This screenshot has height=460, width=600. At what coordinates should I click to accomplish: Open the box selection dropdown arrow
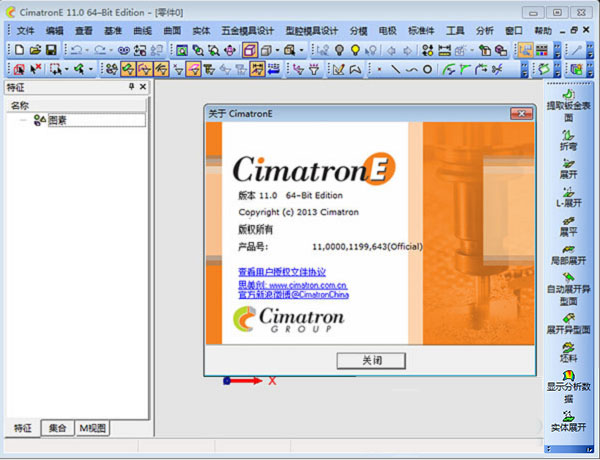(x=67, y=69)
